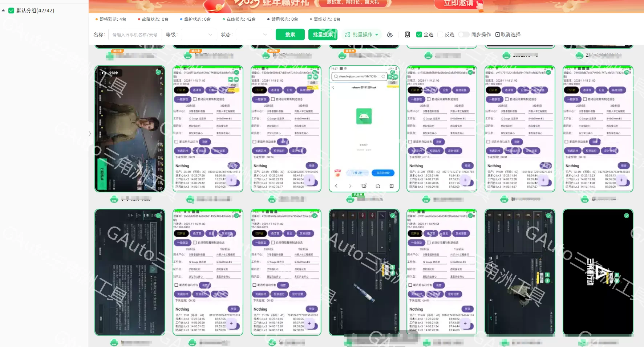644x347 pixels.
Task: Open the refresh interval timer icon
Action: [390, 34]
